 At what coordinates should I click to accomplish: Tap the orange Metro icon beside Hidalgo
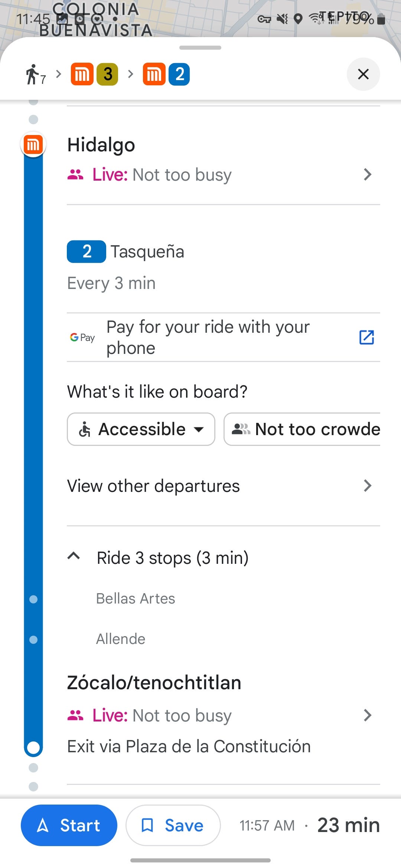(33, 145)
